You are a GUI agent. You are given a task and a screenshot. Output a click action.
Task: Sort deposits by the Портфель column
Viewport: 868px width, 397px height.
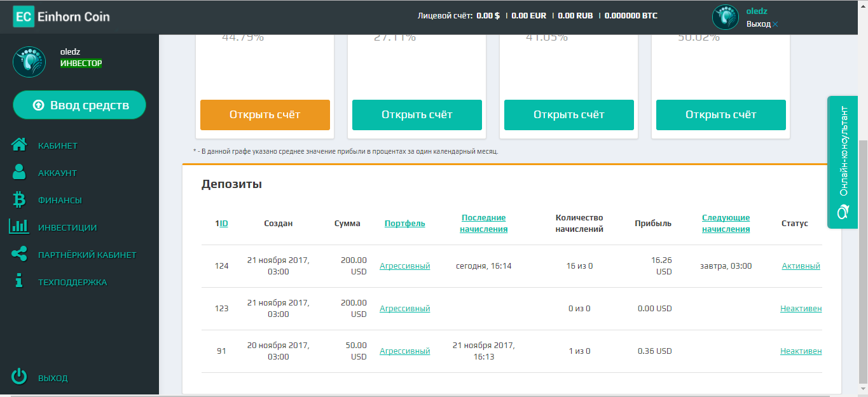405,224
